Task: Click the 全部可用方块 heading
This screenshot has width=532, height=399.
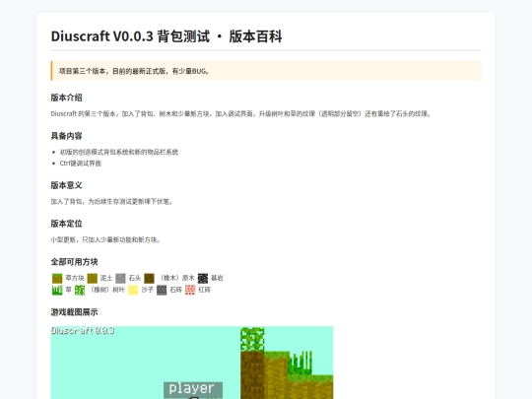Action: point(74,262)
